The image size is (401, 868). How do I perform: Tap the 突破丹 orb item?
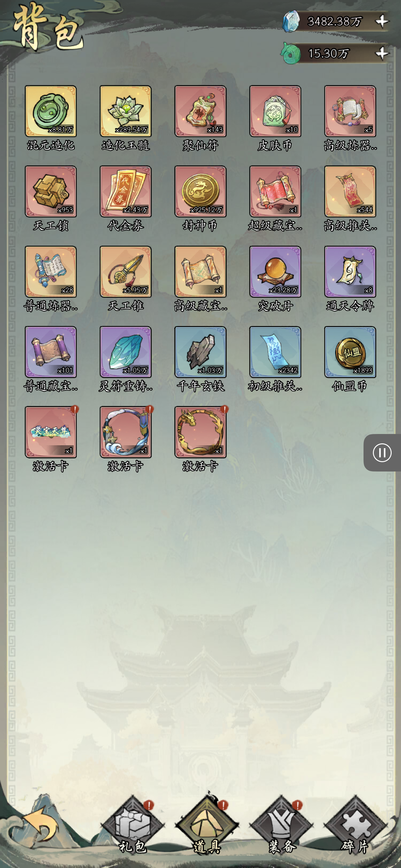coord(275,272)
